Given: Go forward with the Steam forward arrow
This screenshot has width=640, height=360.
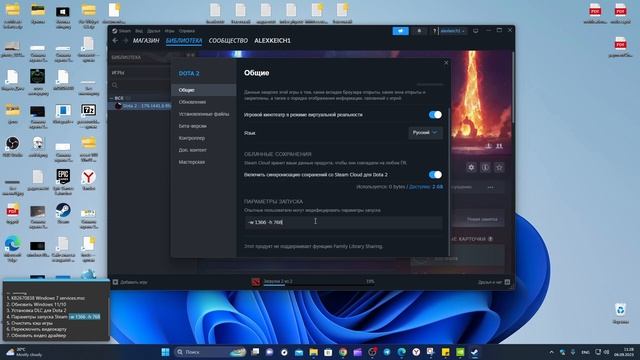Looking at the screenshot, I should click(x=125, y=40).
